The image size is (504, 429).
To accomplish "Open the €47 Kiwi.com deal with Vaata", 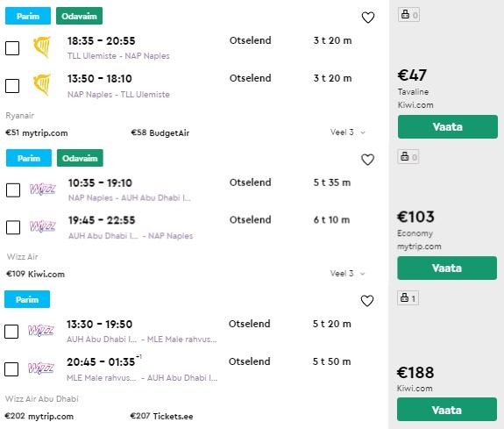I will click(x=447, y=127).
